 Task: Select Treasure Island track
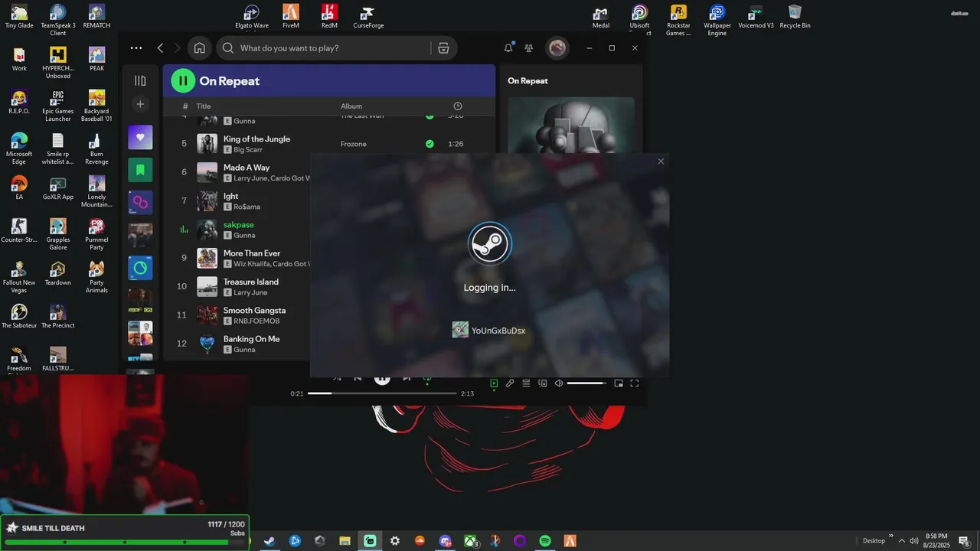click(250, 282)
